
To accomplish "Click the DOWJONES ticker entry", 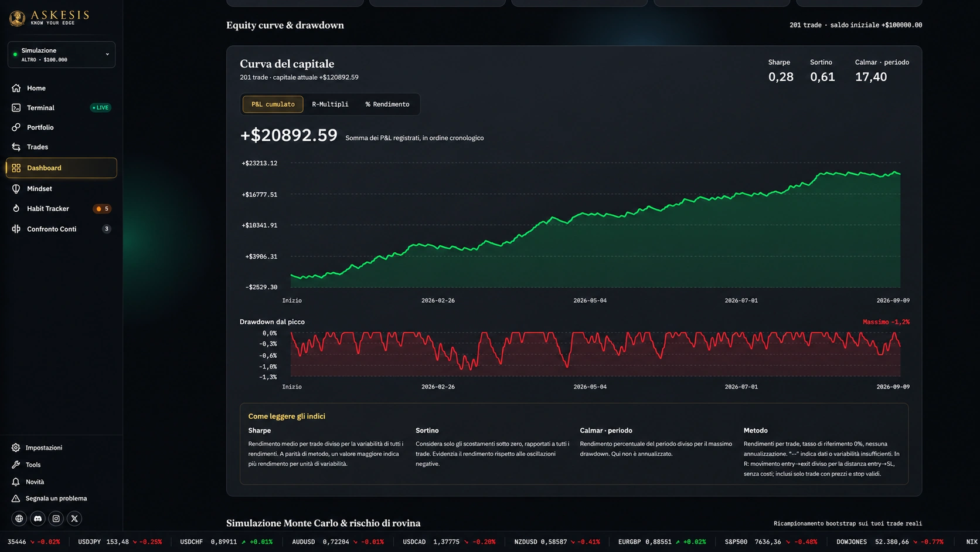I will (890, 542).
